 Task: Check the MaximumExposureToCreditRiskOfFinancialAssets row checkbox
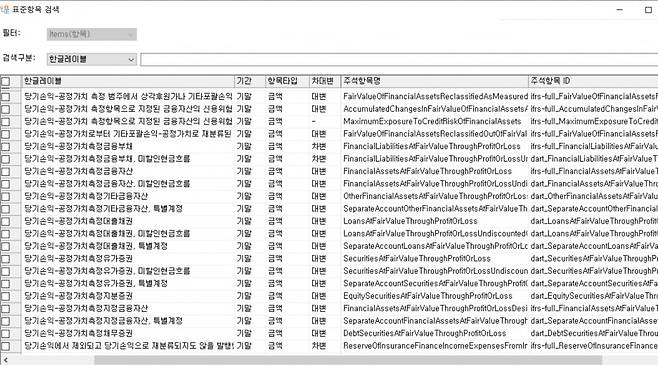point(5,122)
